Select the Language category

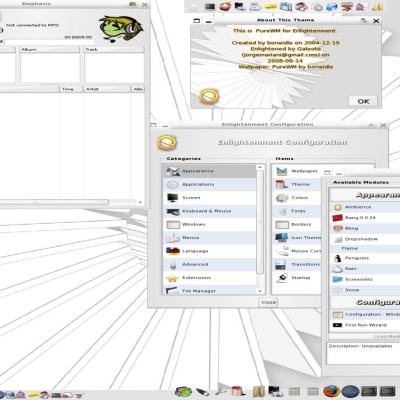click(x=210, y=251)
